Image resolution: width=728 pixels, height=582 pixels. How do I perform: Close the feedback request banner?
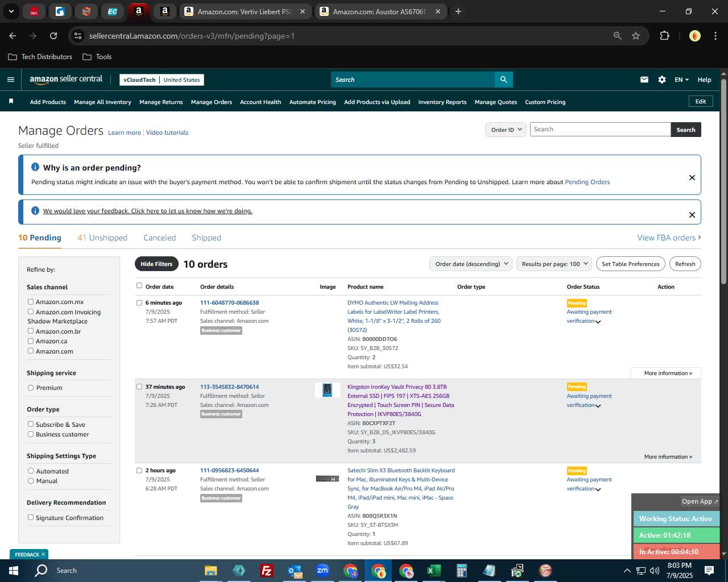pyautogui.click(x=692, y=215)
